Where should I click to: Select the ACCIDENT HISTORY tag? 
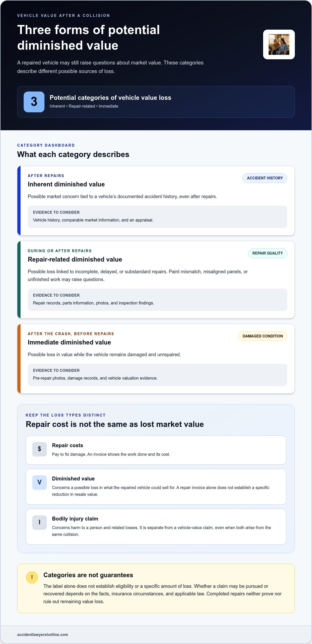click(265, 178)
